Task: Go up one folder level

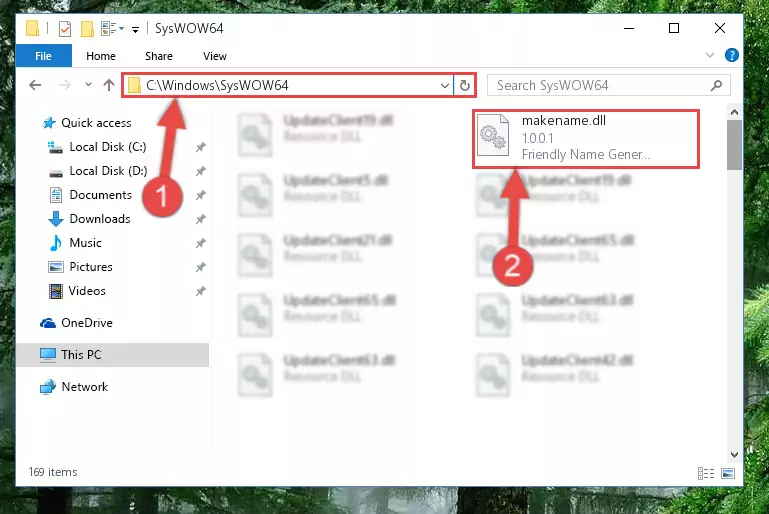Action: coord(109,85)
